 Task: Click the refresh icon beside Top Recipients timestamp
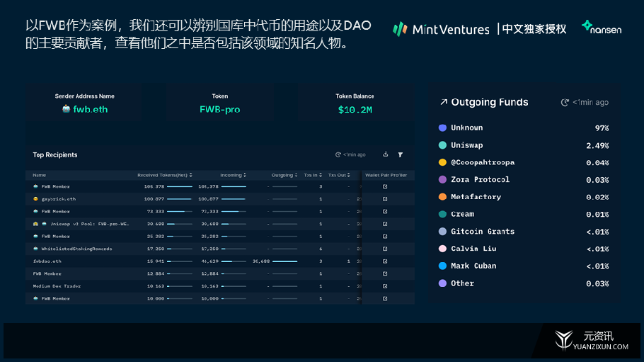point(338,154)
